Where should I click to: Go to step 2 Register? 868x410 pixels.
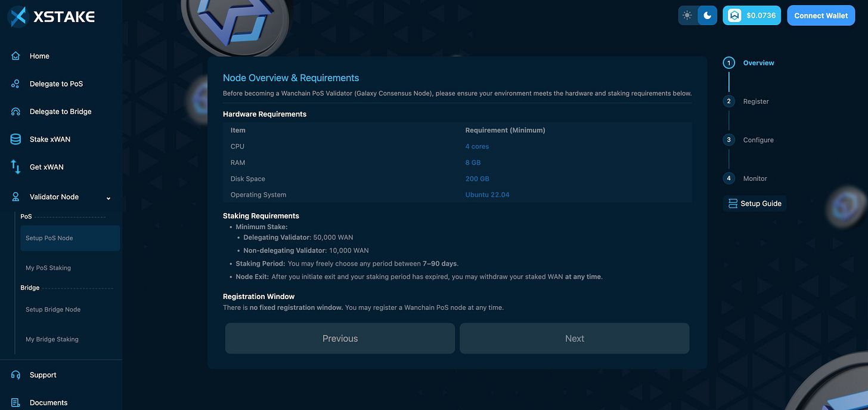tap(756, 101)
